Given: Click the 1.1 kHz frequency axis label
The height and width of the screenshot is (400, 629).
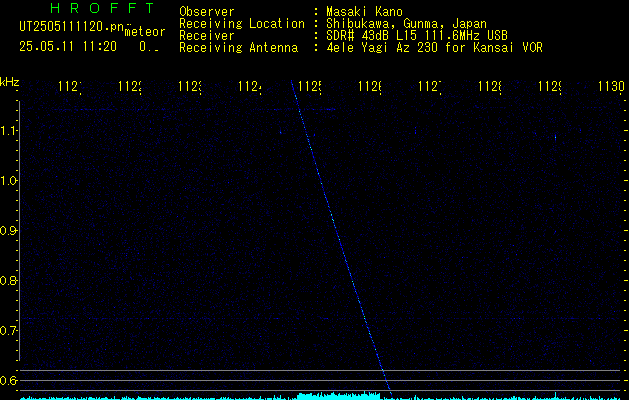Looking at the screenshot, I should coord(8,130).
